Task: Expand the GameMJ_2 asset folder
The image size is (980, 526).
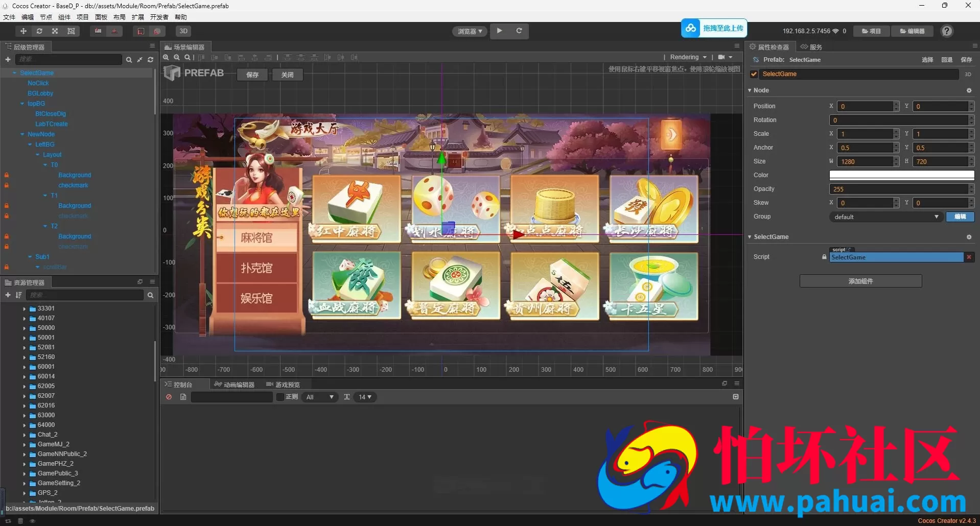Action: point(24,444)
